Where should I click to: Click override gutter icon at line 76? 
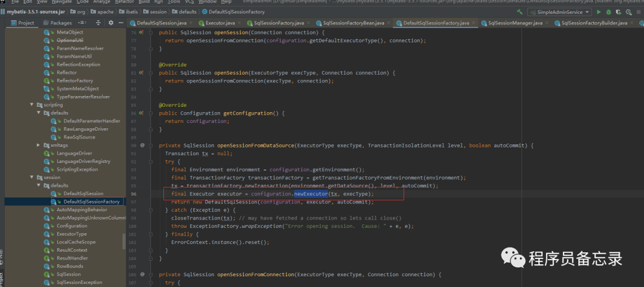141,32
